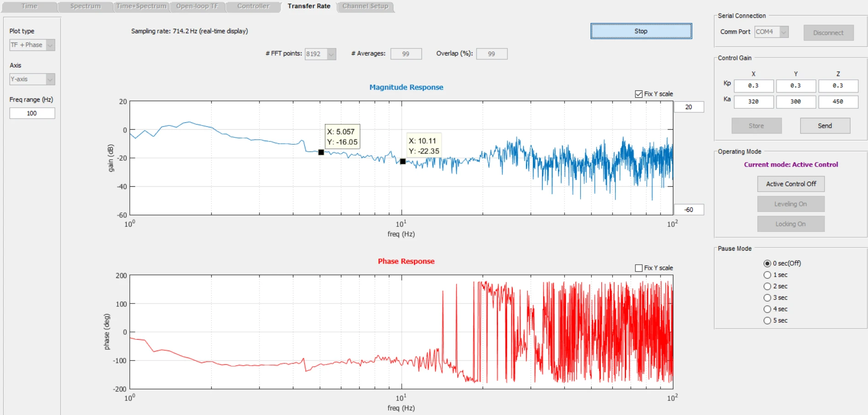Click the Freq range input field
The width and height of the screenshot is (868, 415).
(x=32, y=113)
